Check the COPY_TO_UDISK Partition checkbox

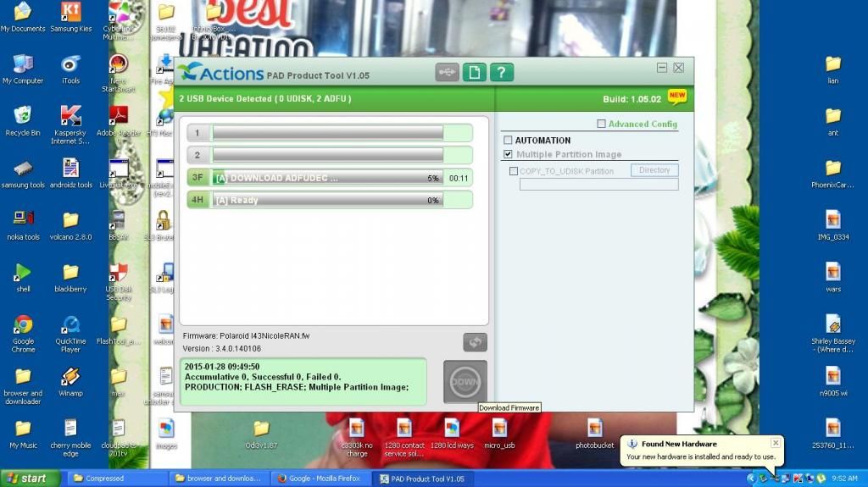(513, 171)
